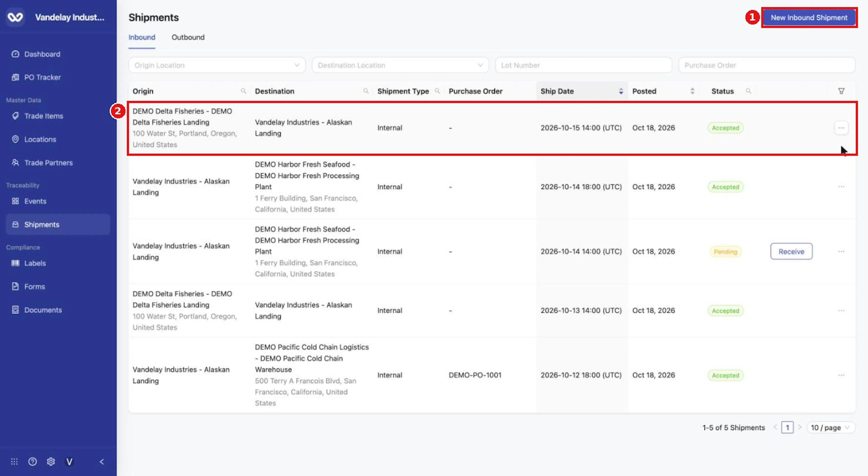Click the Vandelay Industries logo icon
The height and width of the screenshot is (476, 868).
15,17
